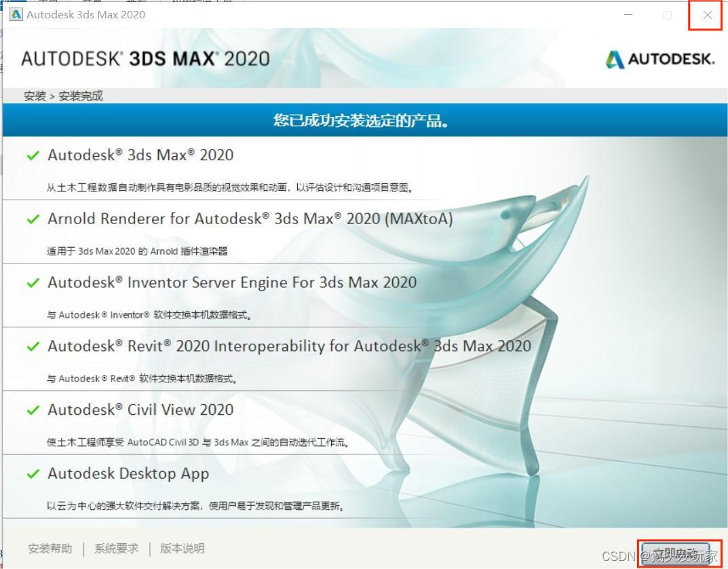Click the 3ds Max icon in the title bar
The image size is (728, 569).
pyautogui.click(x=15, y=14)
